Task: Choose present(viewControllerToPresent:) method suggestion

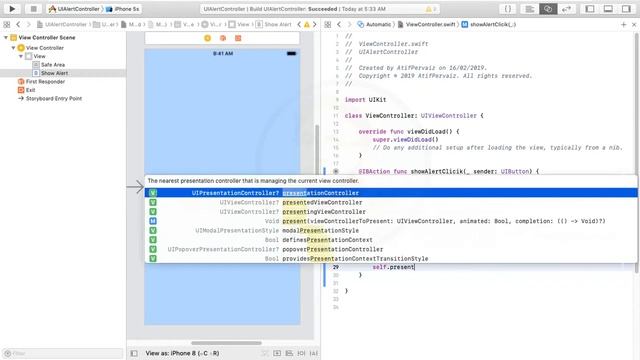Action: 391,221
